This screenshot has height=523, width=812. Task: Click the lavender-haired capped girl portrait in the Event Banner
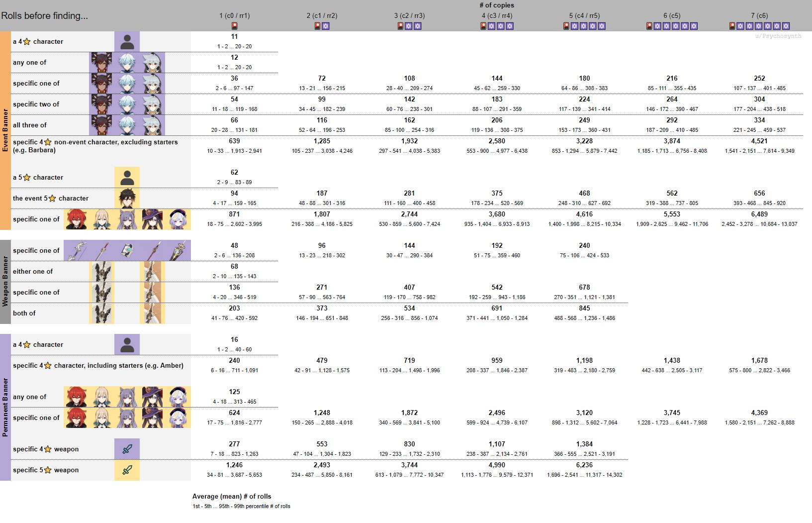tap(178, 219)
